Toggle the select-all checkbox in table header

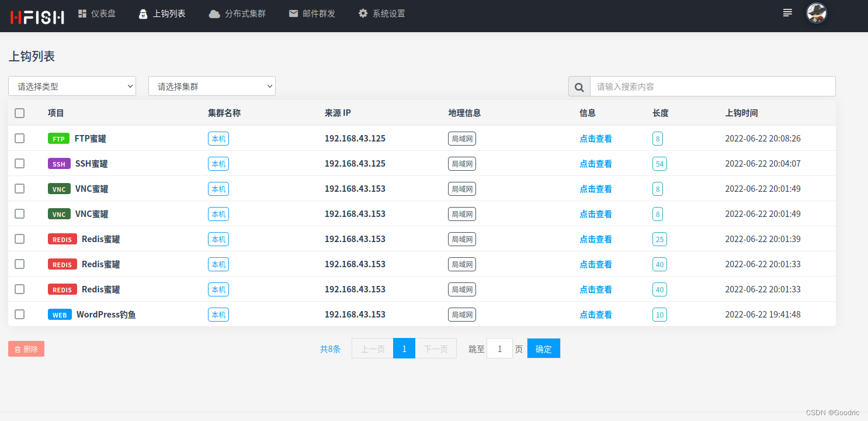20,113
